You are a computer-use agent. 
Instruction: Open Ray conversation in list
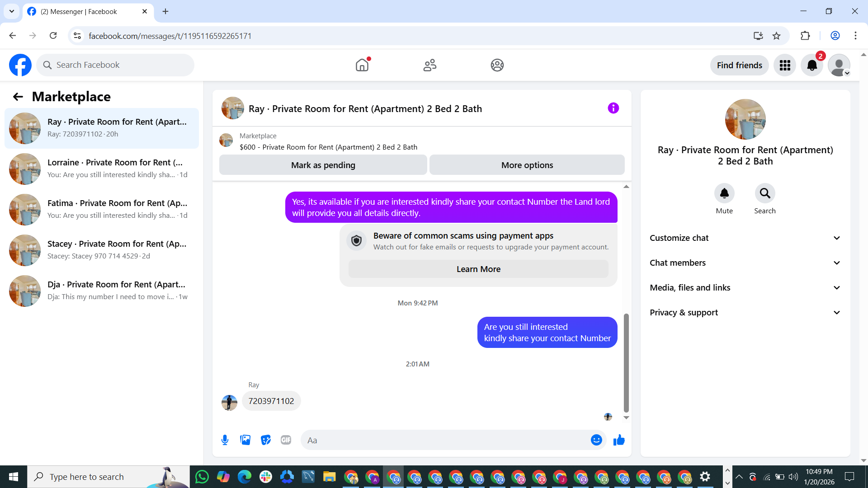tap(102, 128)
